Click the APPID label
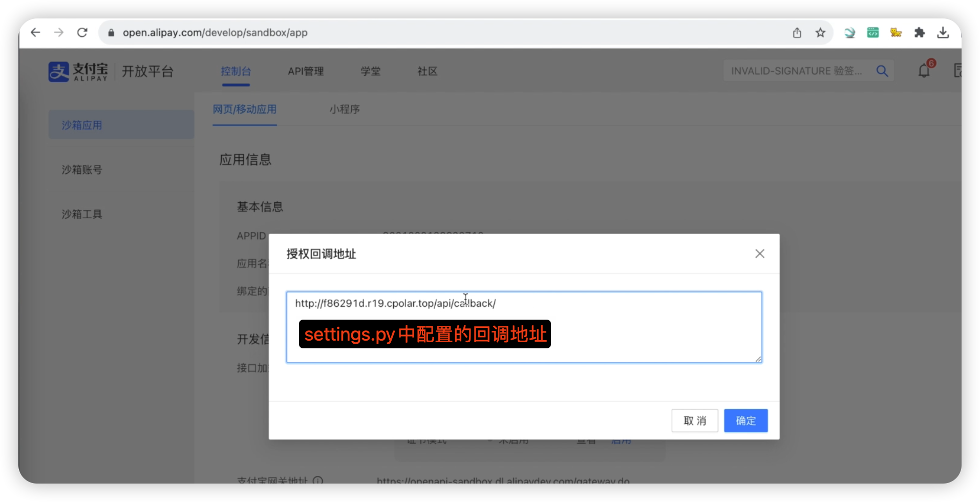 click(251, 236)
